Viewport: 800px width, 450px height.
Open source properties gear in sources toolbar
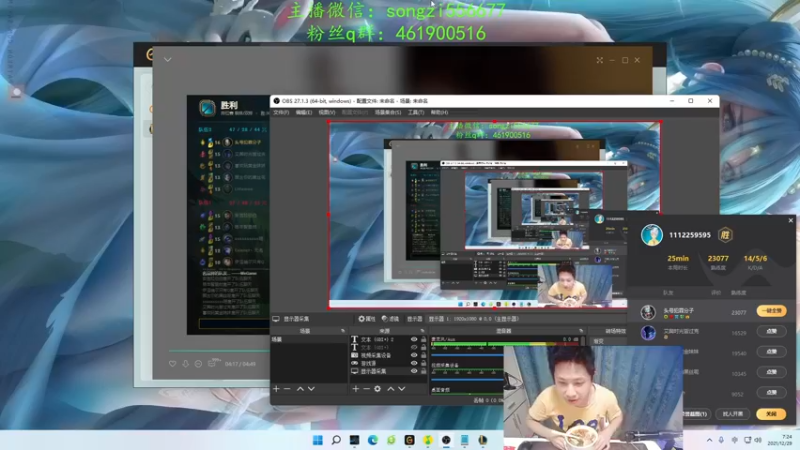(x=378, y=389)
